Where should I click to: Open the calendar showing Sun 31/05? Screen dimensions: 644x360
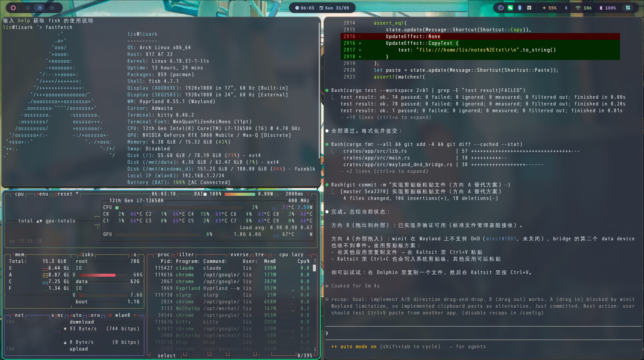tap(334, 8)
